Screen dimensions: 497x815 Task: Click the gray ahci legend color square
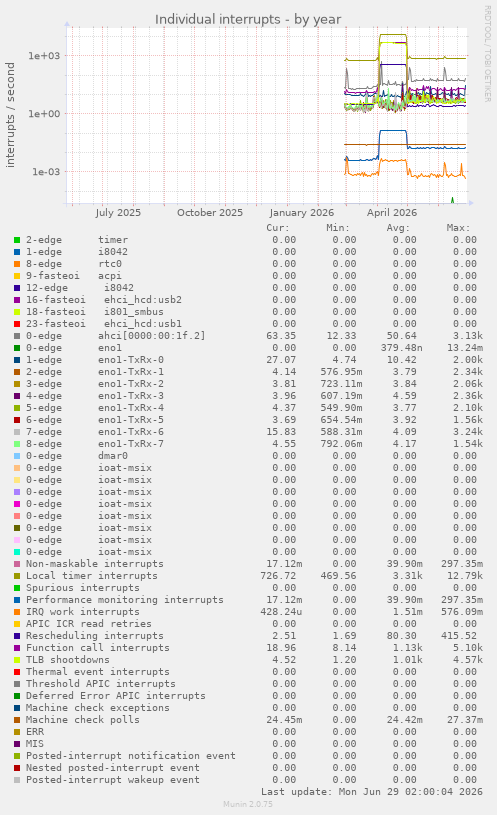[17, 336]
